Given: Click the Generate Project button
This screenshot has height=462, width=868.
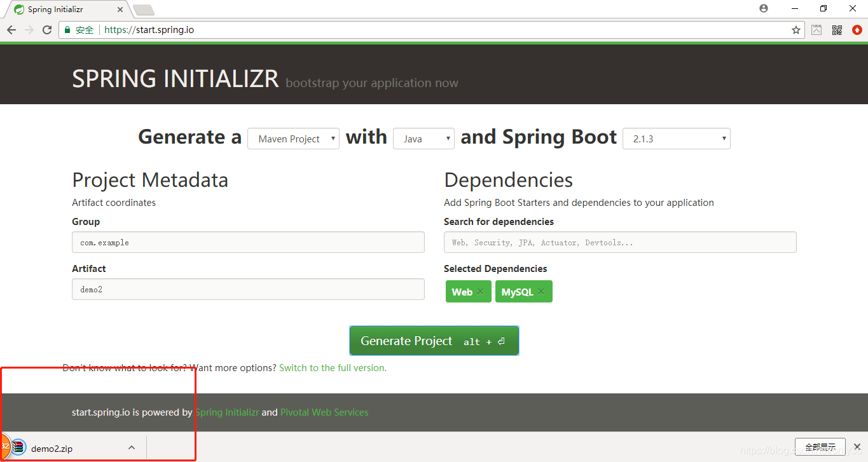Looking at the screenshot, I should (x=434, y=341).
